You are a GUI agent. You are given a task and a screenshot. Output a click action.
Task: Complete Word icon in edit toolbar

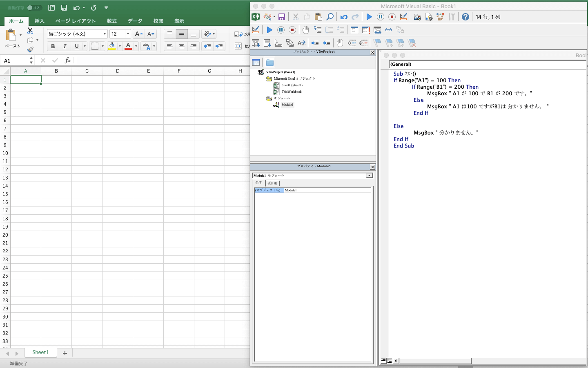click(301, 43)
